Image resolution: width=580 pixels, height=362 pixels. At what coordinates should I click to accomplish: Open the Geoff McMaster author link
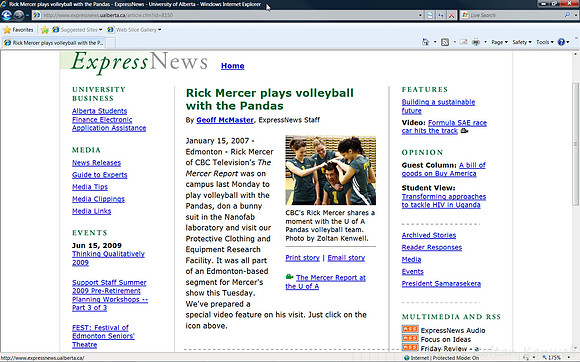[x=225, y=120]
